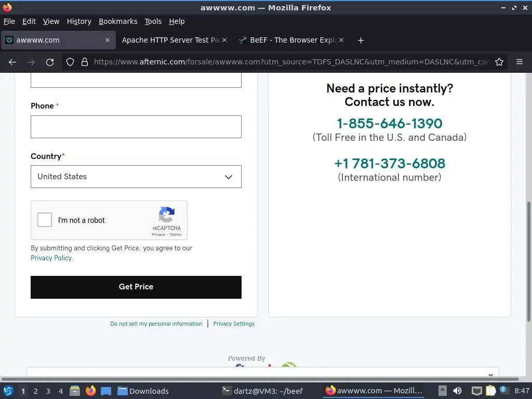Viewport: 532px width, 399px height.
Task: Open the Privacy Settings link
Action: [x=234, y=324]
